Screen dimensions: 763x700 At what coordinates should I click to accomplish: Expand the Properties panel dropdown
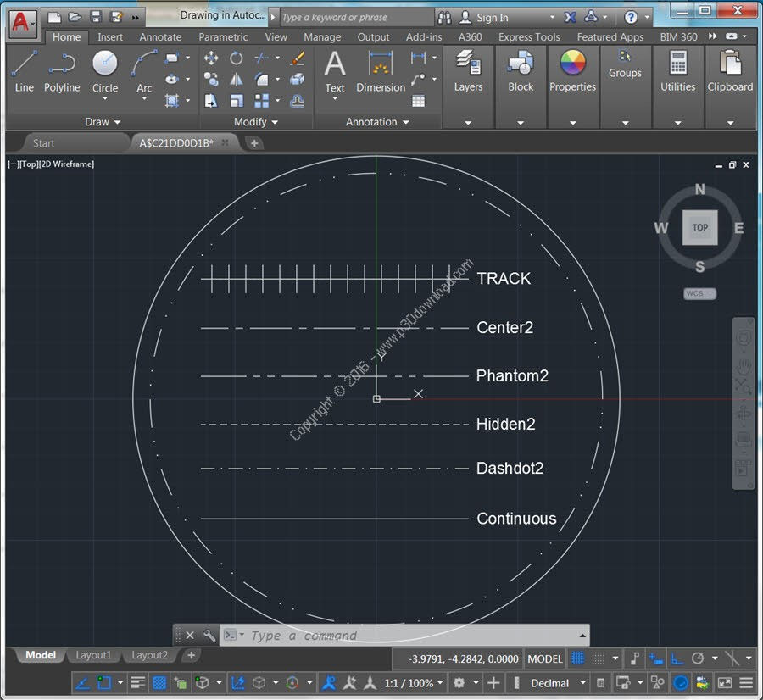[x=573, y=123]
